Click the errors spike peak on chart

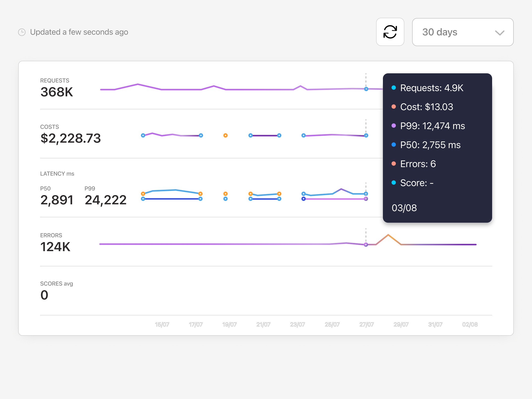coord(388,235)
